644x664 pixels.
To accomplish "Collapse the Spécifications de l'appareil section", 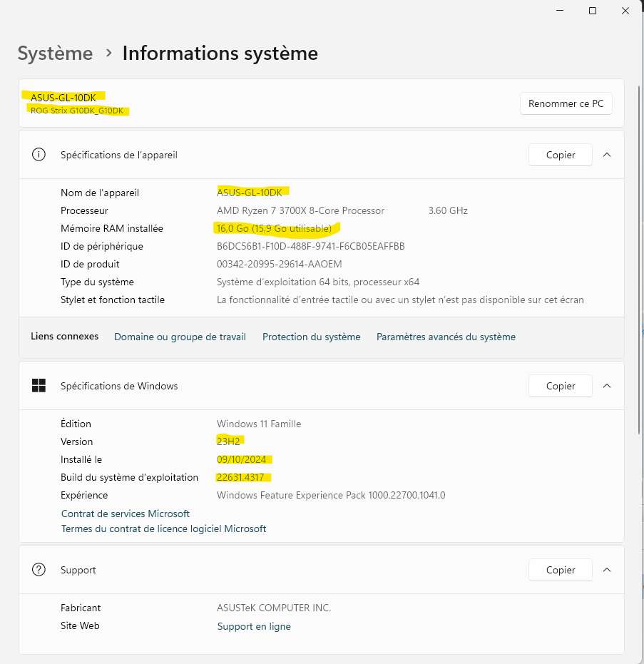I will (607, 155).
